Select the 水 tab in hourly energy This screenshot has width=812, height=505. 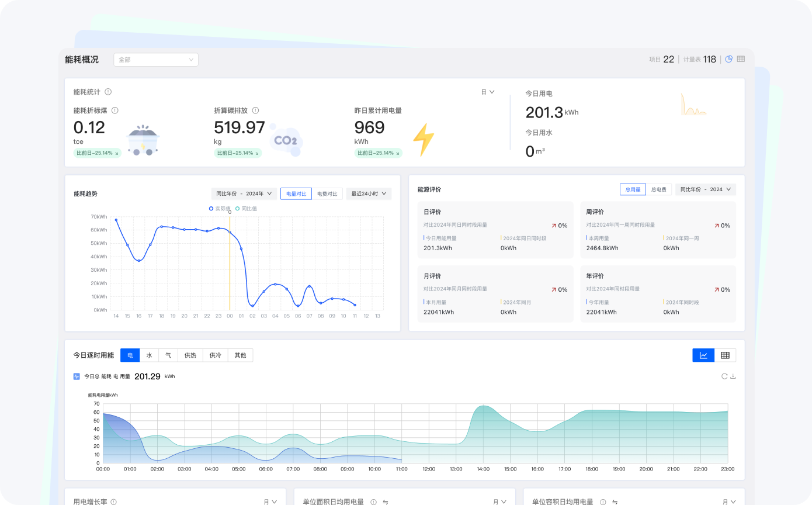click(149, 355)
